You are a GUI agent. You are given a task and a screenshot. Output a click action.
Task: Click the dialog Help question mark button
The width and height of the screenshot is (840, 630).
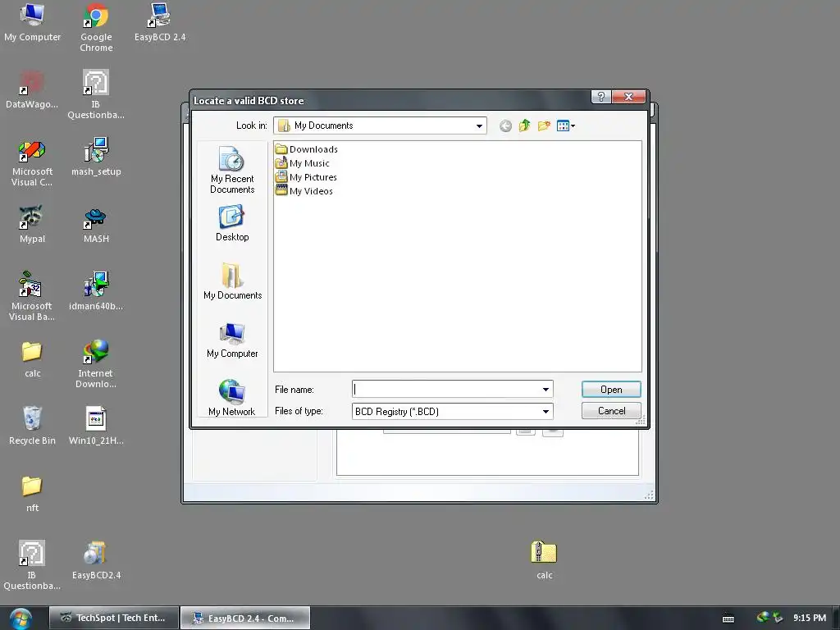pyautogui.click(x=600, y=97)
